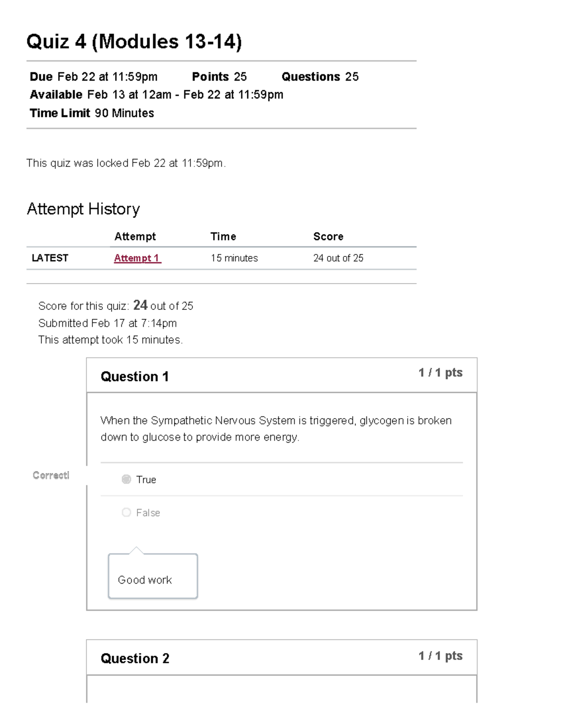Click the Time Limit 90 Minutes text
The image size is (563, 728).
[x=92, y=113]
